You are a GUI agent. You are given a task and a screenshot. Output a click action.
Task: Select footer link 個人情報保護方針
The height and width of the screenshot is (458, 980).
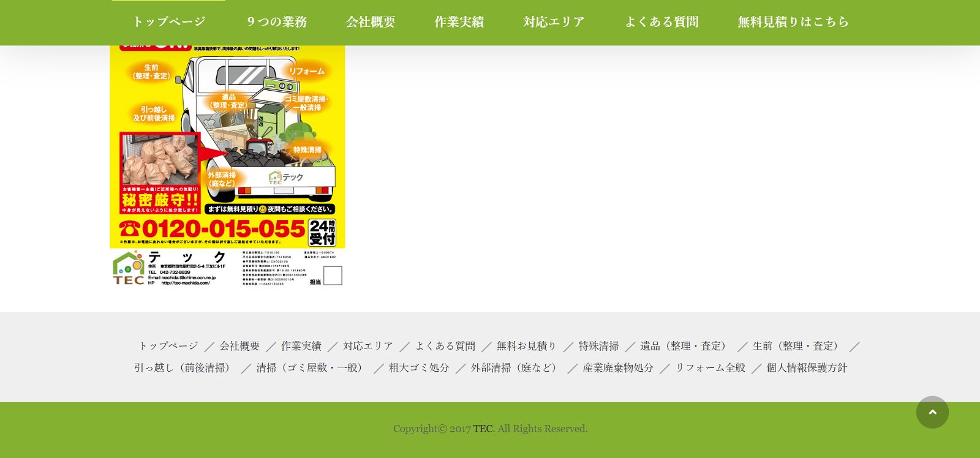click(807, 367)
